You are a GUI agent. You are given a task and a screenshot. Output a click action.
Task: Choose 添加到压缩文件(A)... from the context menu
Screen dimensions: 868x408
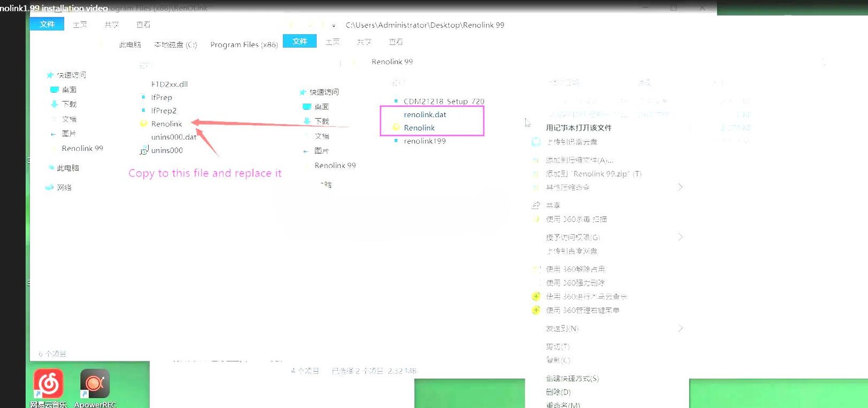pos(579,160)
